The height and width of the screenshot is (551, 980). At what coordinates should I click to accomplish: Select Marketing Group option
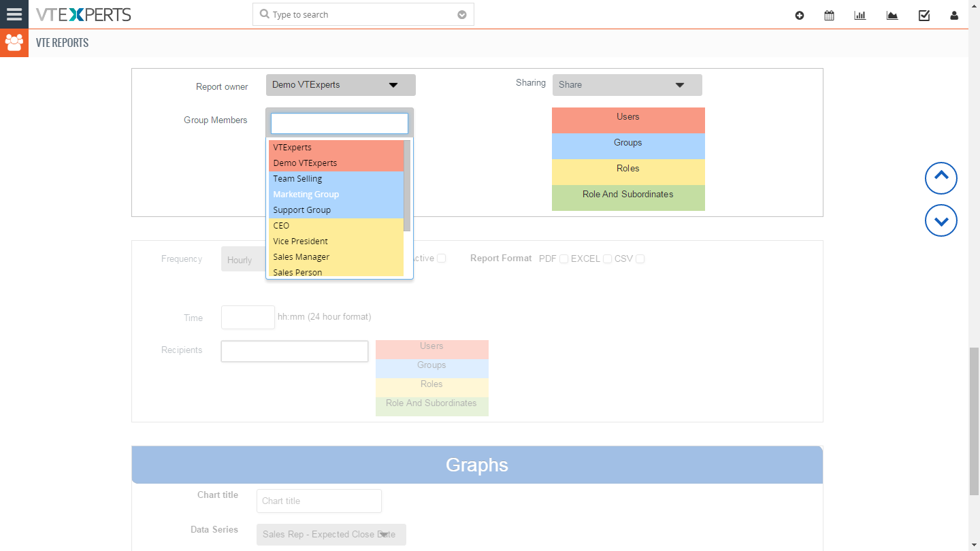(x=336, y=195)
